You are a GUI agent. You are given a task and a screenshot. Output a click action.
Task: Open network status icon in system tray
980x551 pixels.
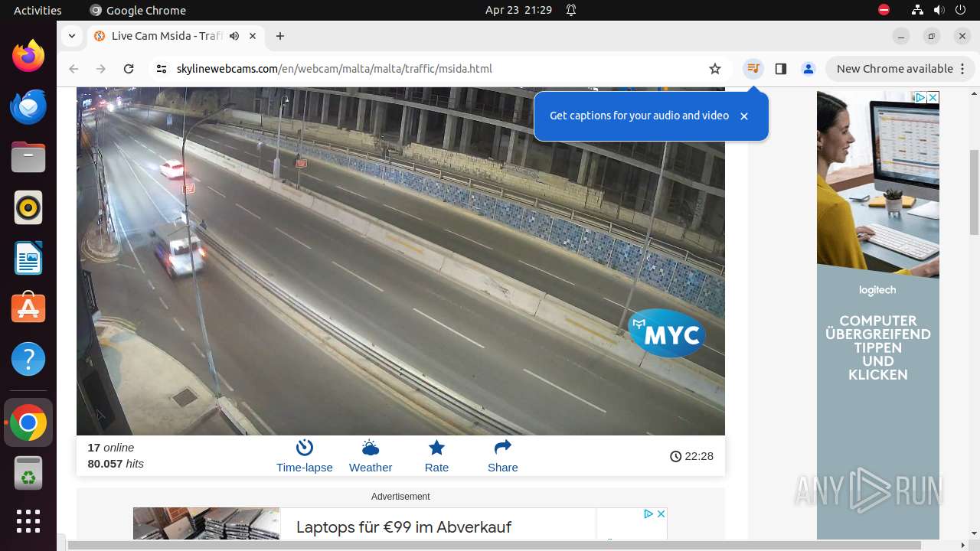click(x=917, y=10)
